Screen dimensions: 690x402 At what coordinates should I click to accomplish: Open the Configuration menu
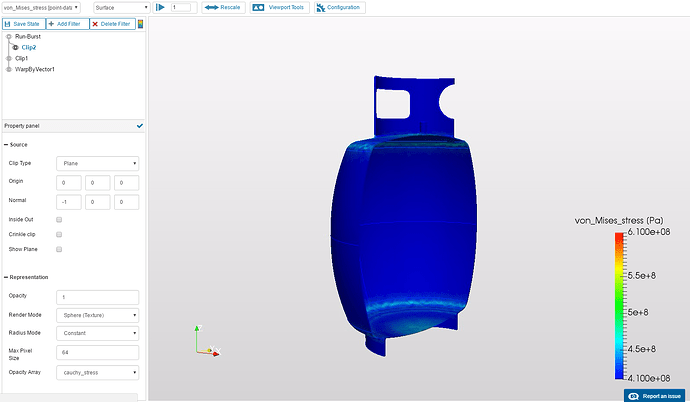(x=340, y=7)
